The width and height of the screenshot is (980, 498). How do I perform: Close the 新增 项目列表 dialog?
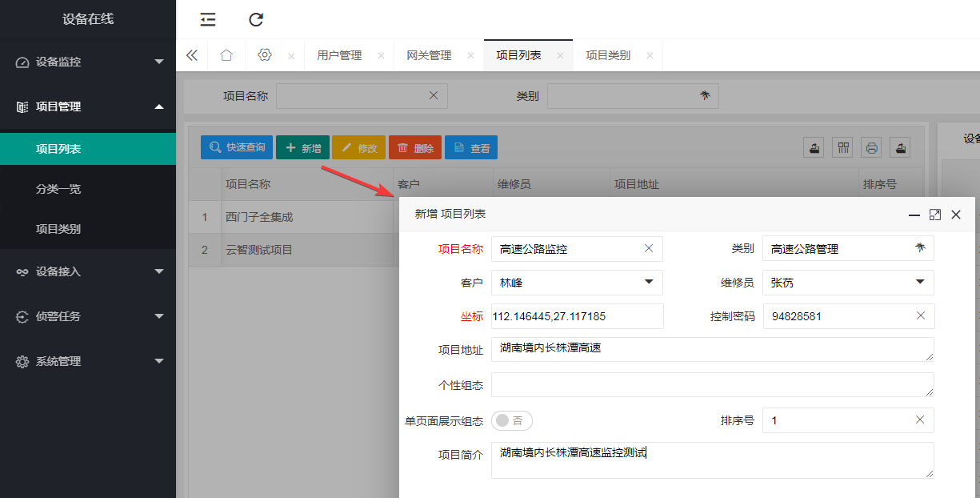tap(955, 215)
